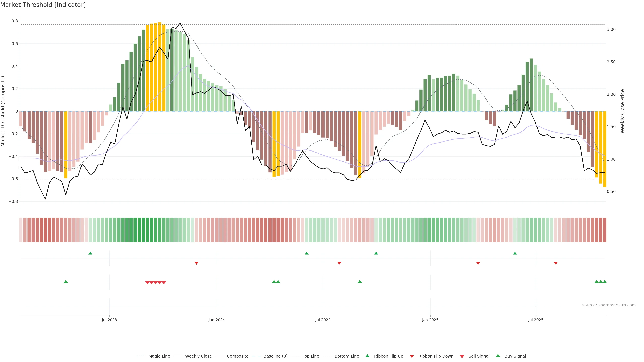Click the Jan 2024 x-axis label
Image resolution: width=644 pixels, height=362 pixels.
coord(217,320)
